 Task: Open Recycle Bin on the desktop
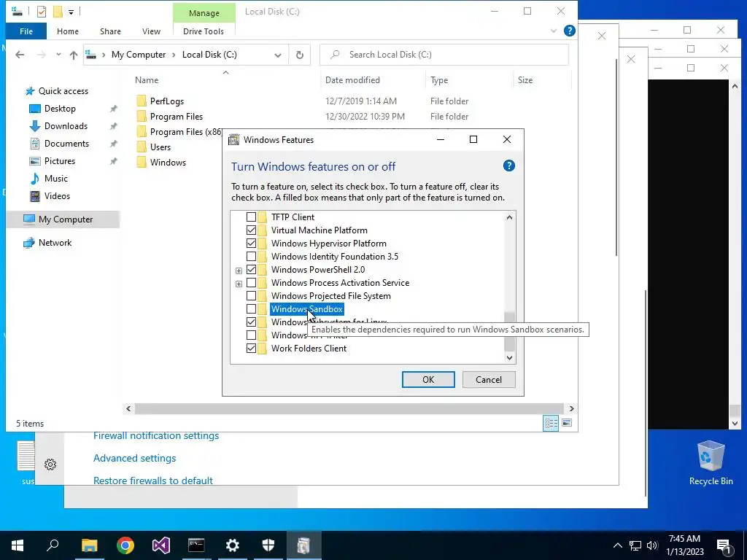click(711, 462)
